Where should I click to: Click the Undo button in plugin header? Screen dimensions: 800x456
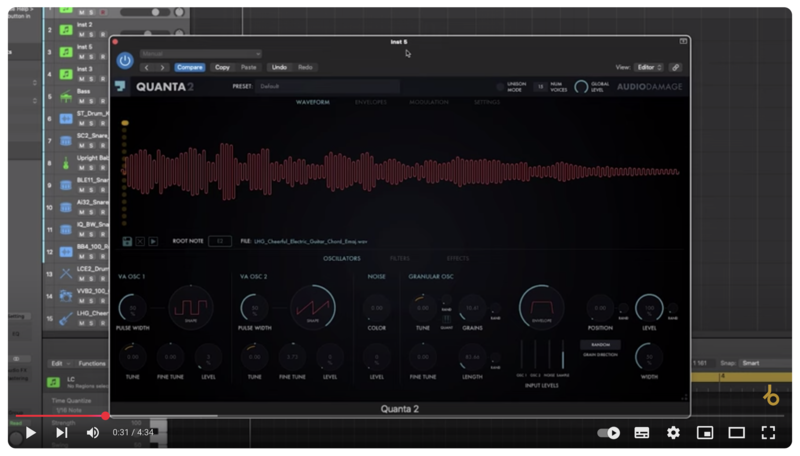279,67
